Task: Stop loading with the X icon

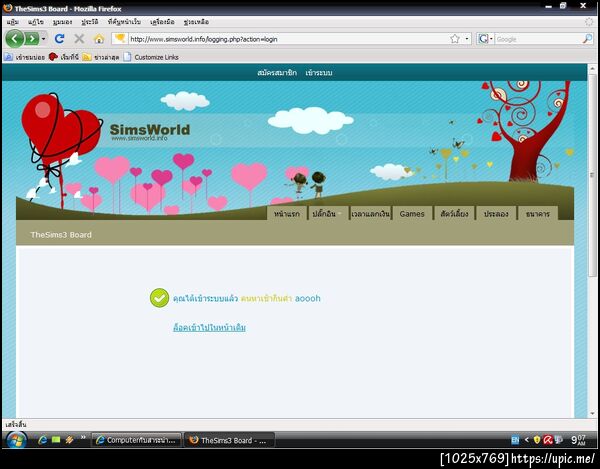Action: [79, 39]
